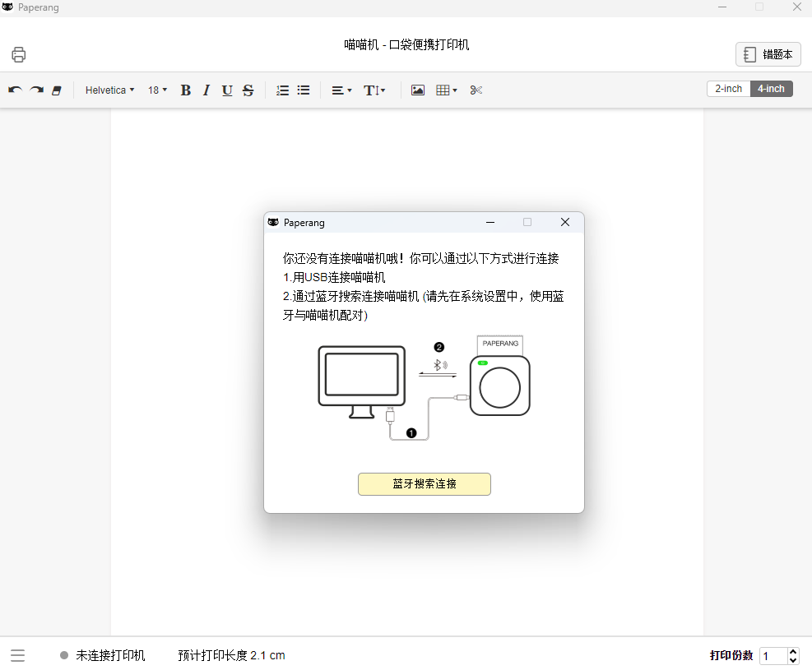
Task: Toggle underline text formatting
Action: coord(227,90)
